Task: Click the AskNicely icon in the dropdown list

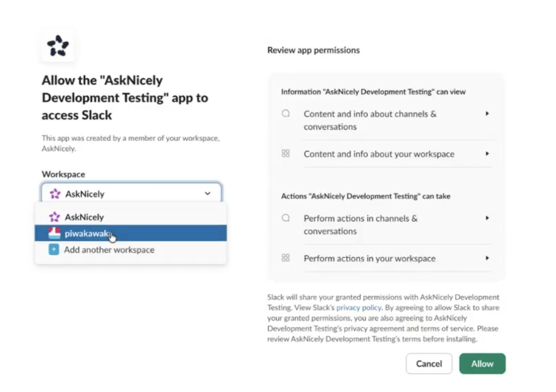Action: click(55, 217)
